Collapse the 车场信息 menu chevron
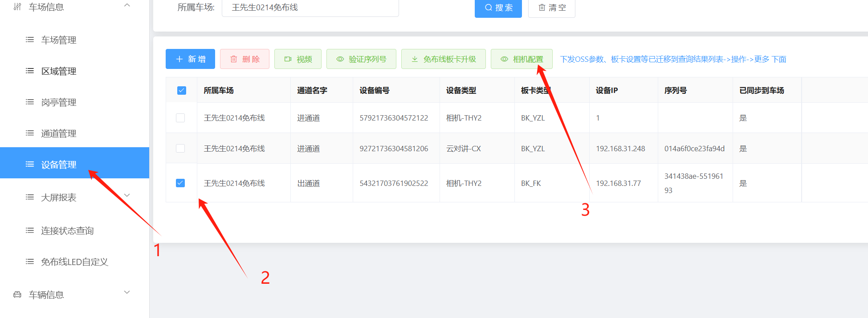The width and height of the screenshot is (868, 318). point(127,5)
